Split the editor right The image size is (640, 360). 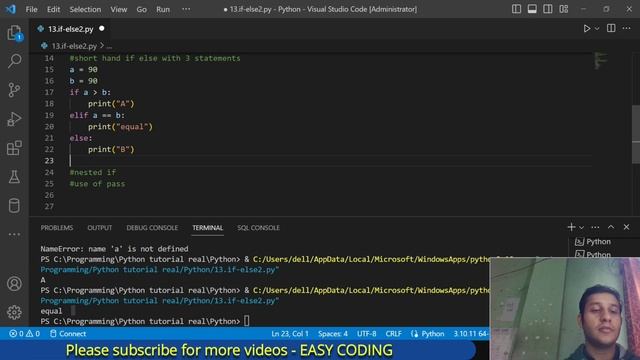[x=611, y=28]
